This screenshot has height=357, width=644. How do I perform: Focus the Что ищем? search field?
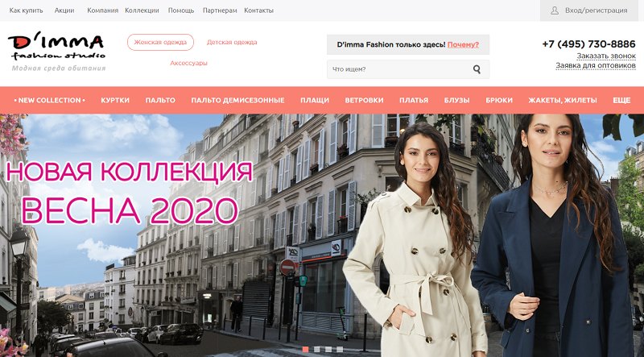click(x=408, y=69)
